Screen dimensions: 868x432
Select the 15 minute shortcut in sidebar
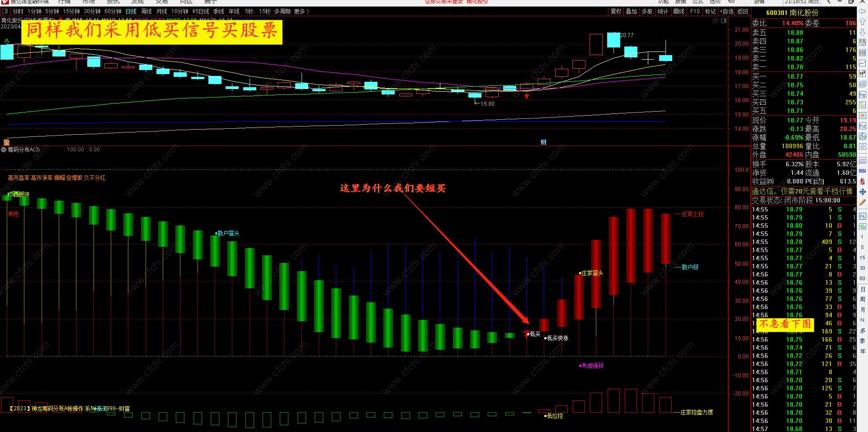862,258
